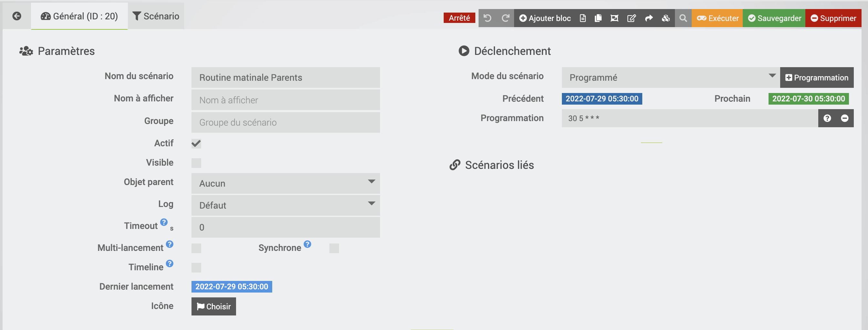
Task: Click the Nom du scénario field
Action: point(285,77)
